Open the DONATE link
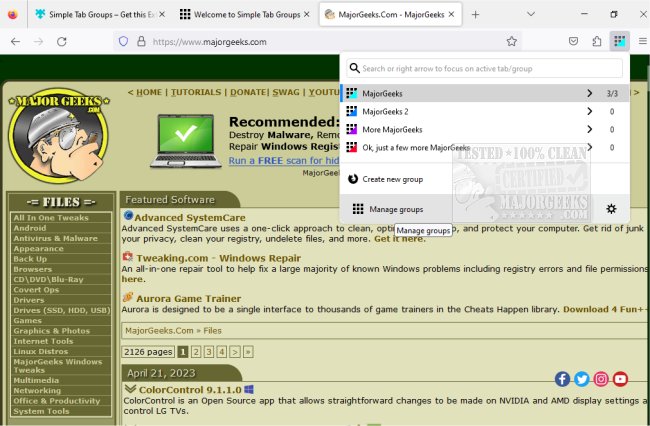Viewport: 650px width, 426px height. 248,92
